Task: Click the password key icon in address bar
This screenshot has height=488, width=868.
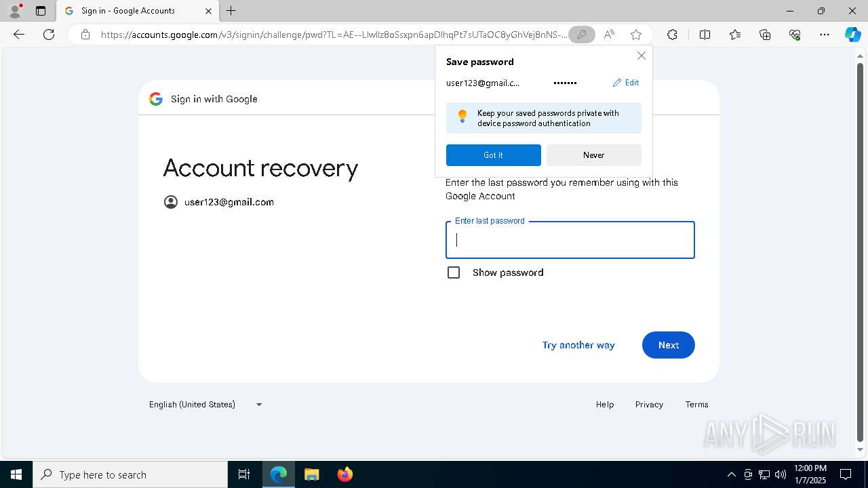Action: (x=581, y=35)
